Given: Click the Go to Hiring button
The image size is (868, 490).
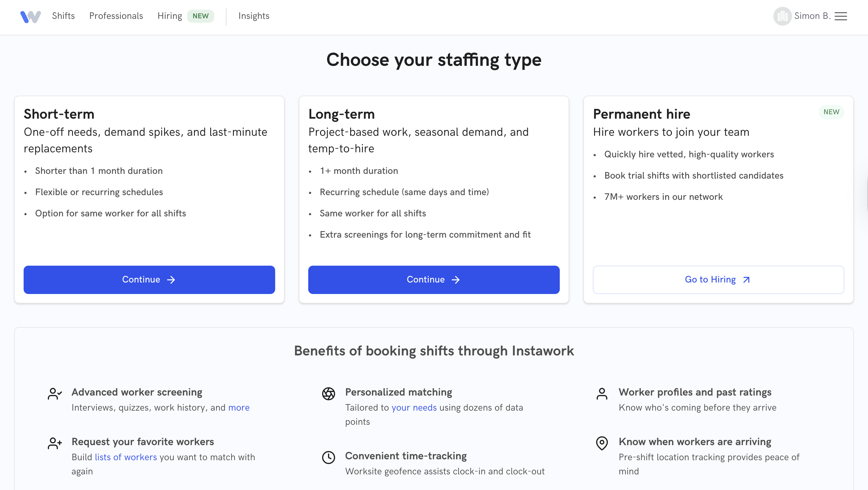Looking at the screenshot, I should (718, 279).
